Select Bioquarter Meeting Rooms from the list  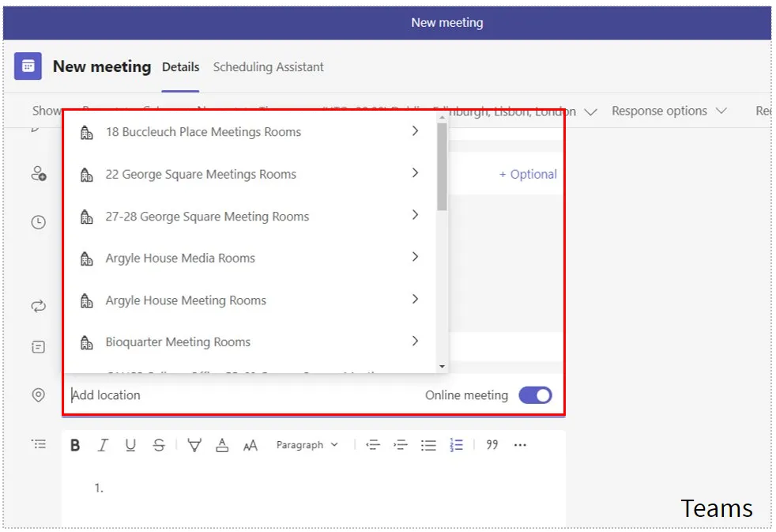[x=177, y=341]
